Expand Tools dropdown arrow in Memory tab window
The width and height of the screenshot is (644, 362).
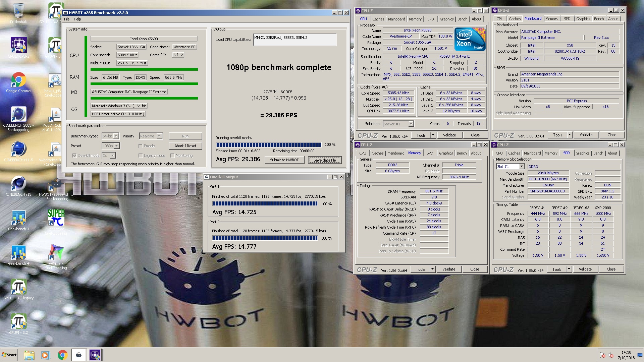pos(432,269)
